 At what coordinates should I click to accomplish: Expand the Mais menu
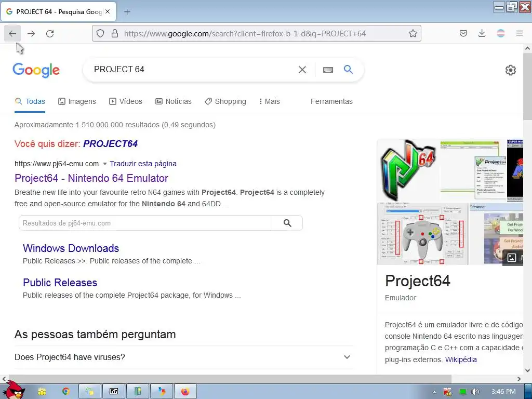(x=270, y=101)
